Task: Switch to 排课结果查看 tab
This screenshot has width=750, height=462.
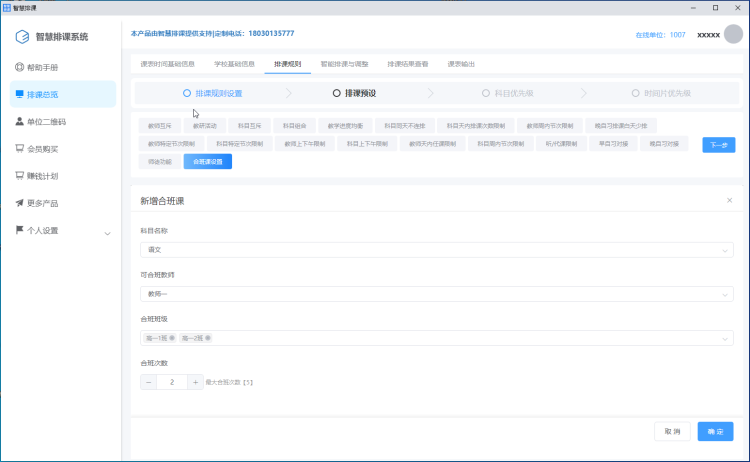Action: [408, 64]
